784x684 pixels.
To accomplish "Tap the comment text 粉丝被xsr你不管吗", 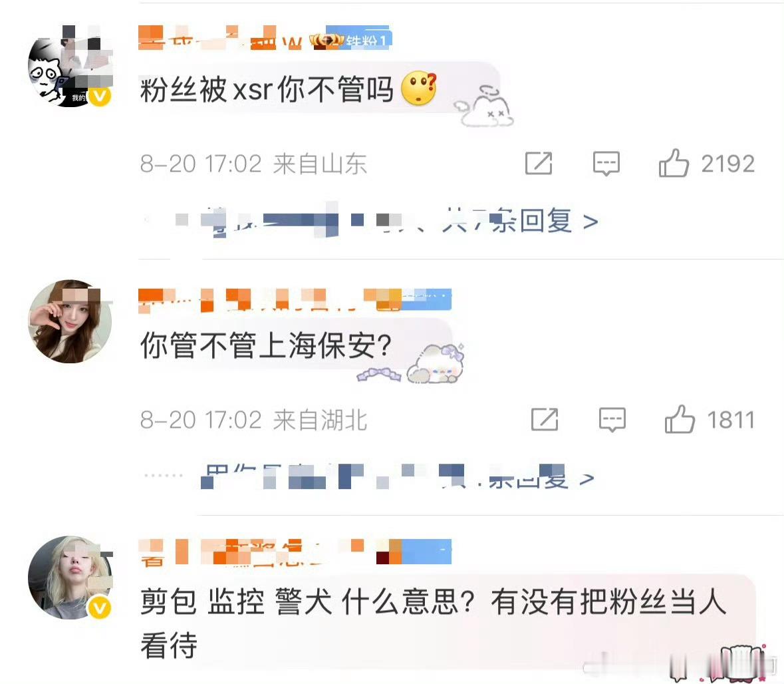I will pos(267,90).
